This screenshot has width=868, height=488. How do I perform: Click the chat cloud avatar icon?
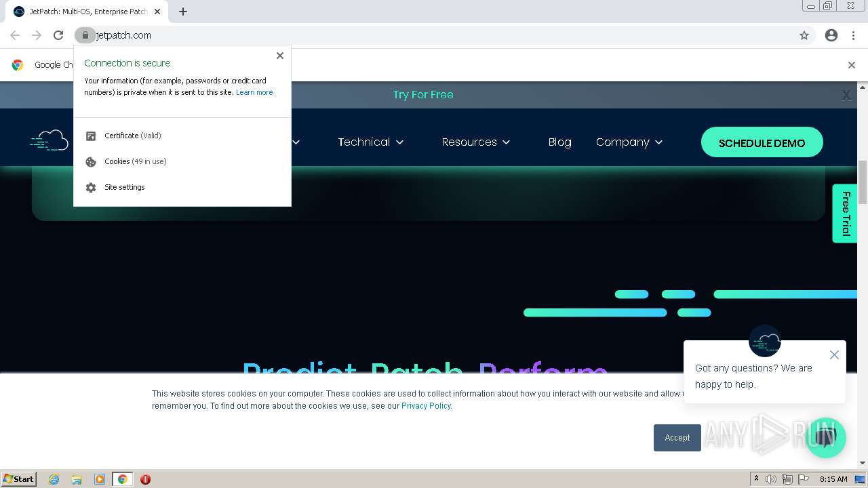click(x=765, y=341)
